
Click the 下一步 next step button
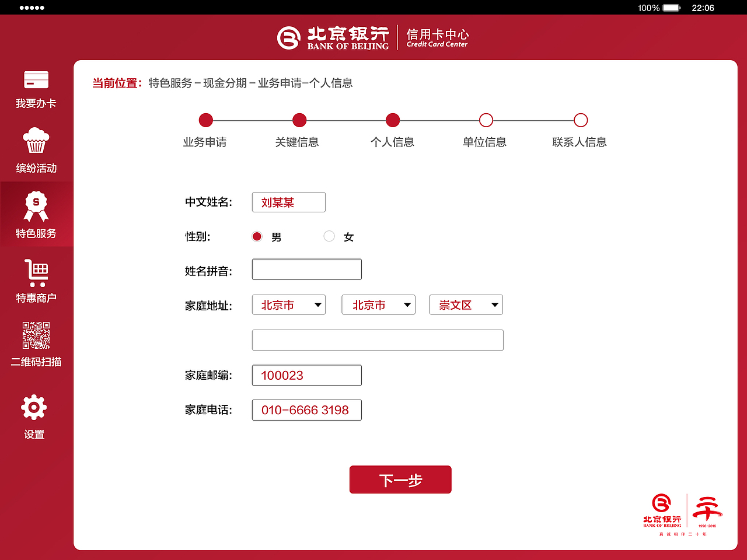(x=400, y=480)
